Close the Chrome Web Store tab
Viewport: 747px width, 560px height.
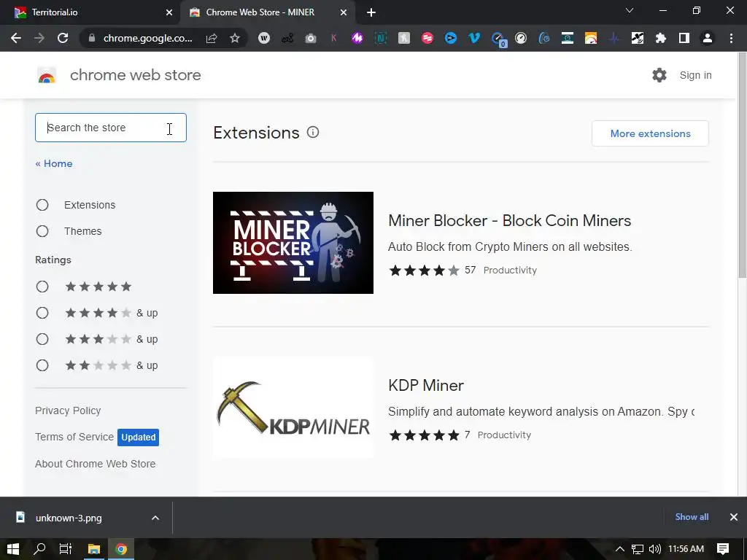(344, 12)
